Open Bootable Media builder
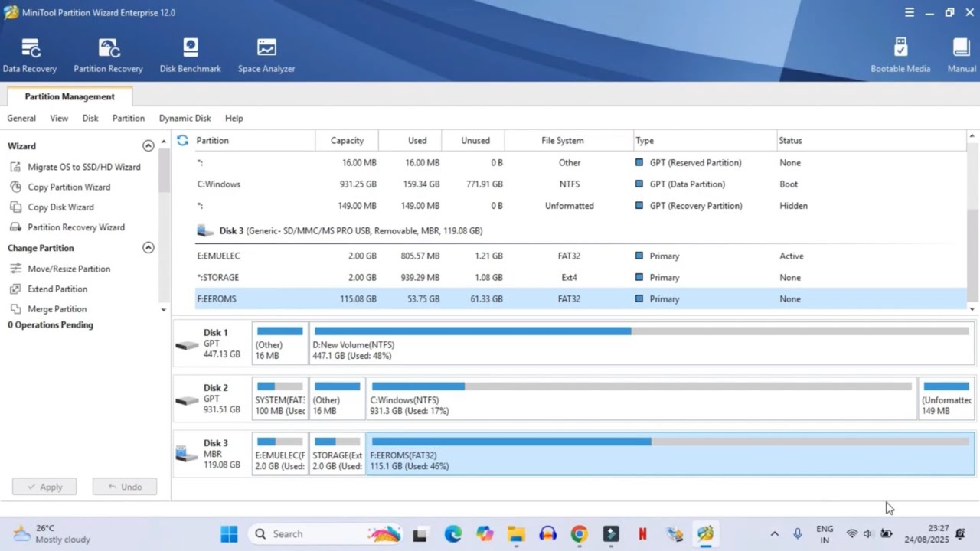Image resolution: width=980 pixels, height=551 pixels. click(x=900, y=55)
